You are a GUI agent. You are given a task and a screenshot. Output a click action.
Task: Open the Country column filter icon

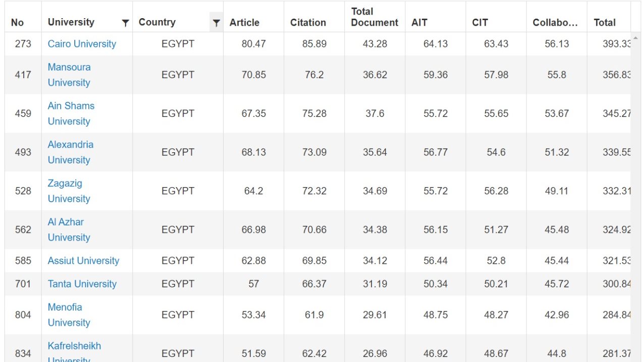216,23
